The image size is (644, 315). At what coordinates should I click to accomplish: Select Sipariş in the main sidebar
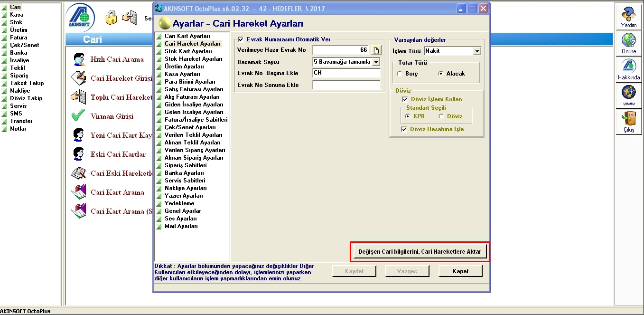click(x=19, y=76)
